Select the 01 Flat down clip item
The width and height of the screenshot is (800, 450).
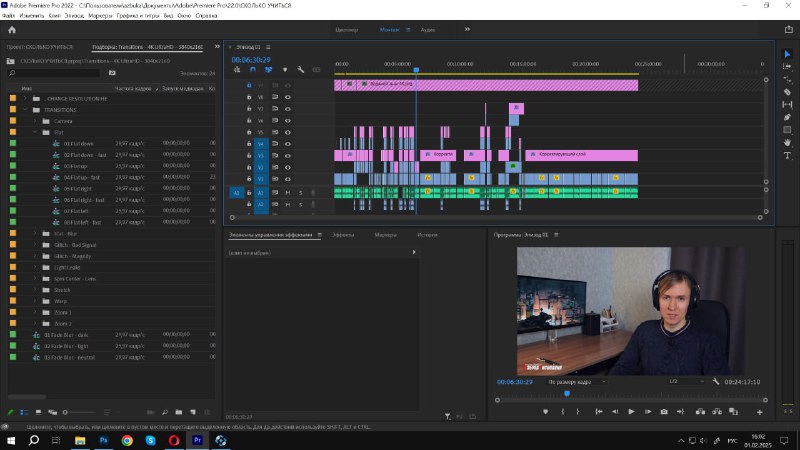pos(78,143)
